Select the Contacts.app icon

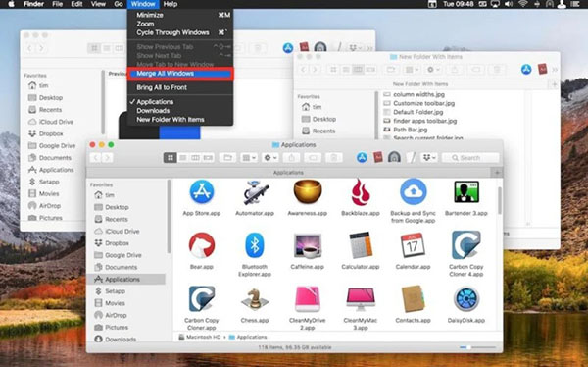[x=413, y=299]
